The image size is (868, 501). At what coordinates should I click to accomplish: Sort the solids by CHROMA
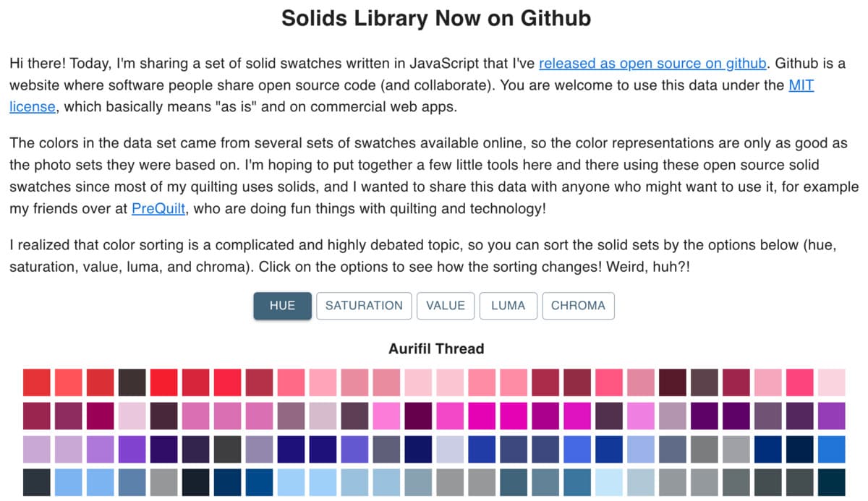click(x=578, y=306)
